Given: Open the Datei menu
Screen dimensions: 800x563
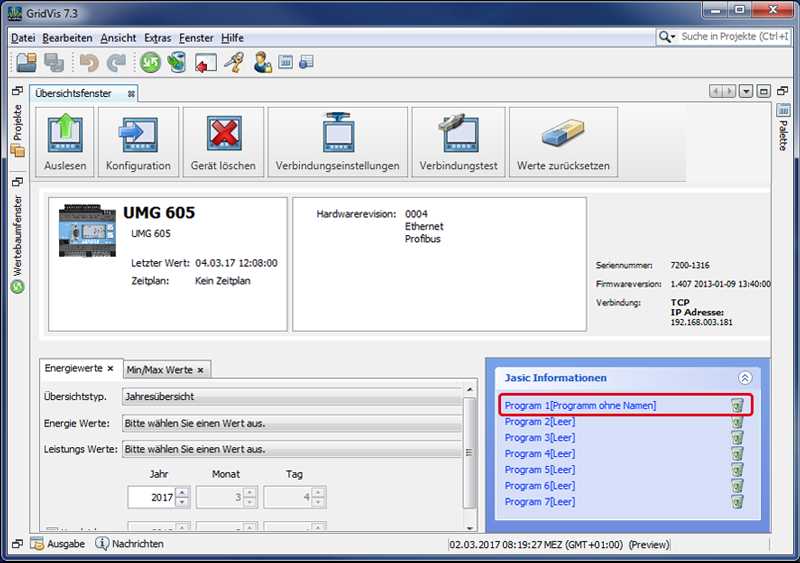Looking at the screenshot, I should (23, 38).
